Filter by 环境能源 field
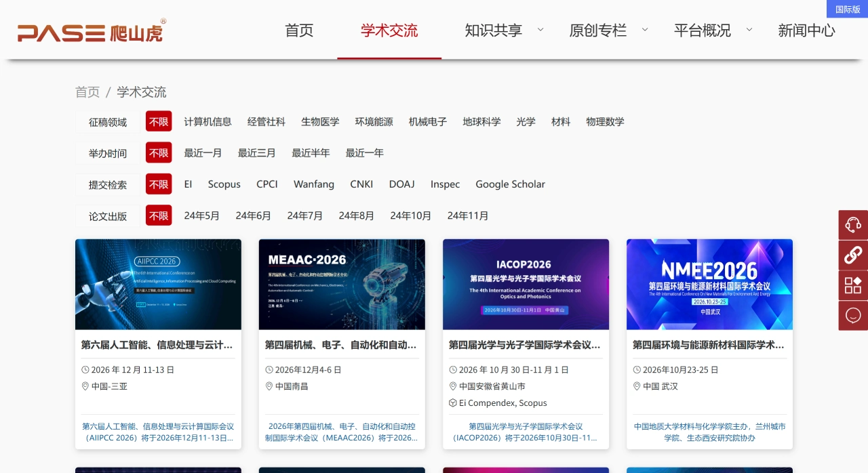Image resolution: width=868 pixels, height=473 pixels. [374, 122]
